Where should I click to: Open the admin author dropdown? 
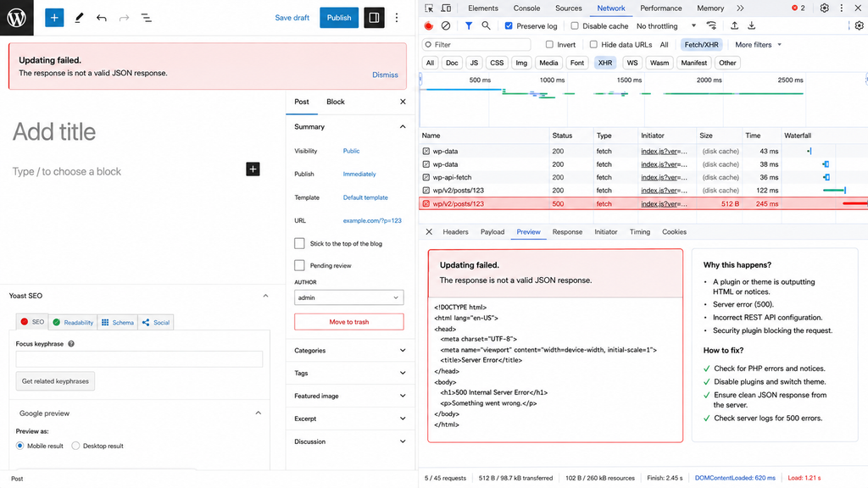point(348,297)
